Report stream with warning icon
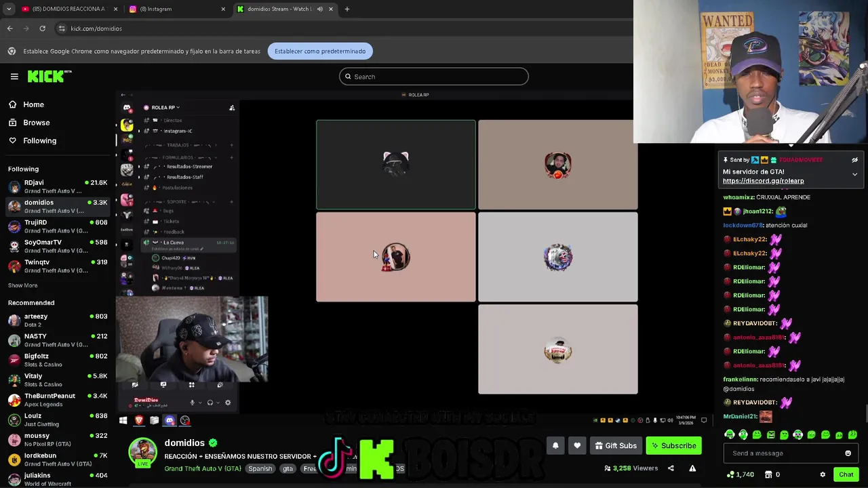The width and height of the screenshot is (868, 488). coord(692,468)
